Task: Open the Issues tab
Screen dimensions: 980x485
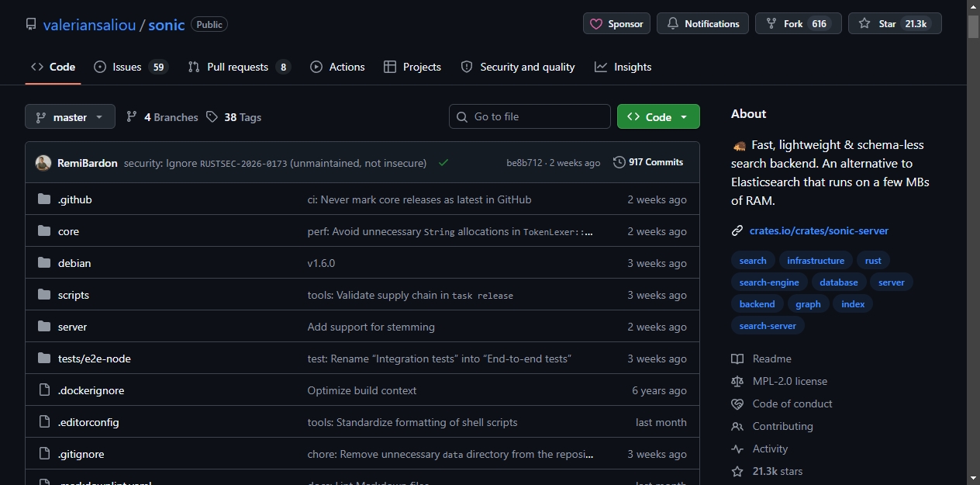Action: click(x=130, y=67)
